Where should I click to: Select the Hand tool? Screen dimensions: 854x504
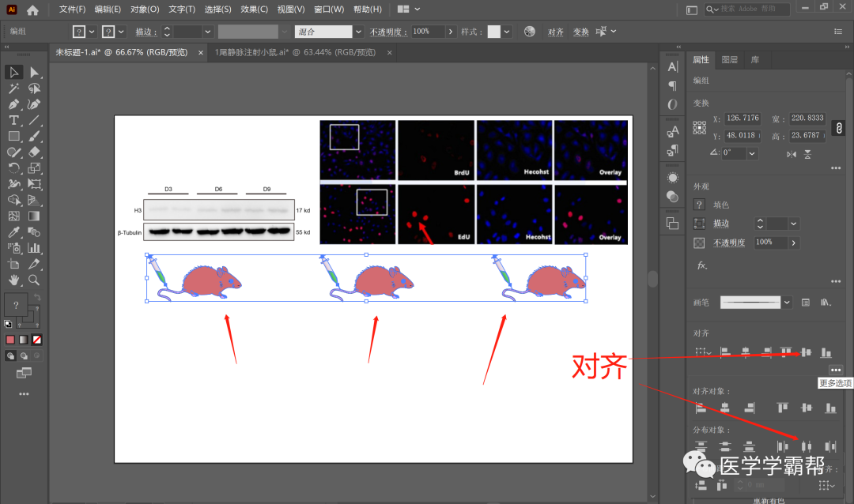[14, 280]
